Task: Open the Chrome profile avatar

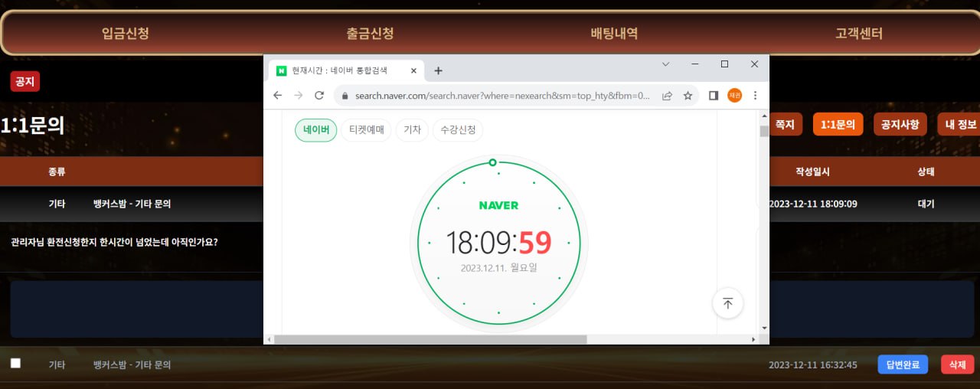Action: click(x=734, y=96)
